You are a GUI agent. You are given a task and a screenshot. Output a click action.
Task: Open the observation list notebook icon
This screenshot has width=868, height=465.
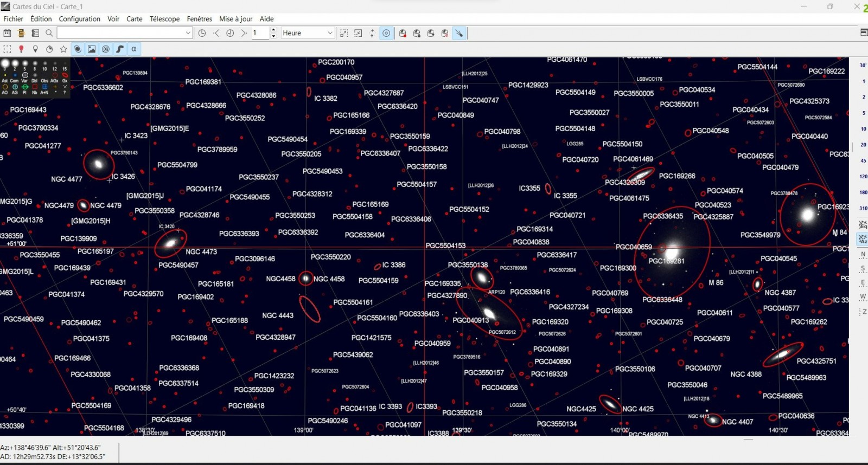(x=36, y=33)
